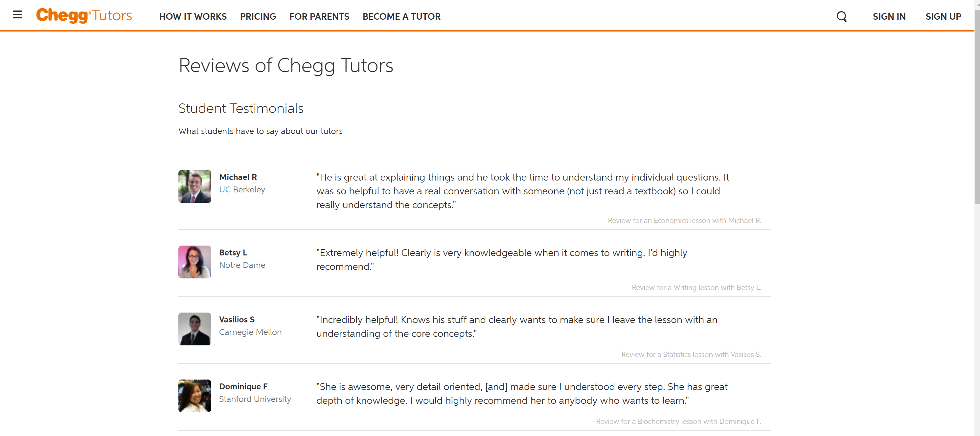
Task: View Dominique F's profile photo
Action: click(194, 396)
